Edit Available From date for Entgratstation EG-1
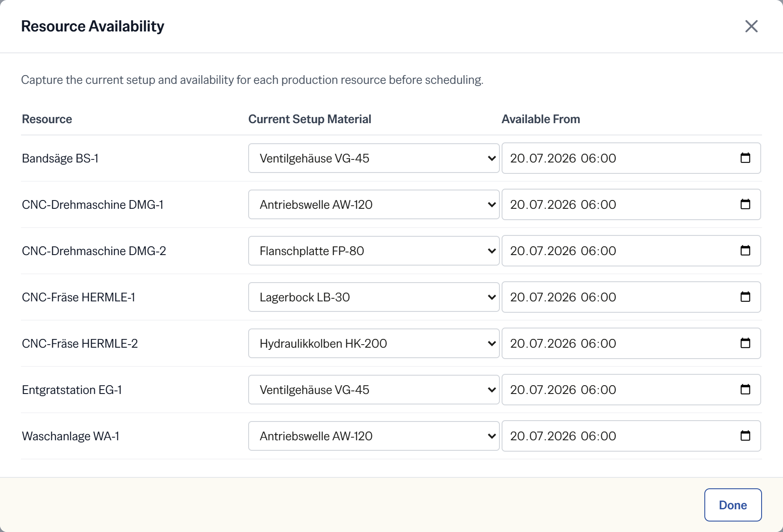Image resolution: width=783 pixels, height=532 pixels. pos(631,390)
